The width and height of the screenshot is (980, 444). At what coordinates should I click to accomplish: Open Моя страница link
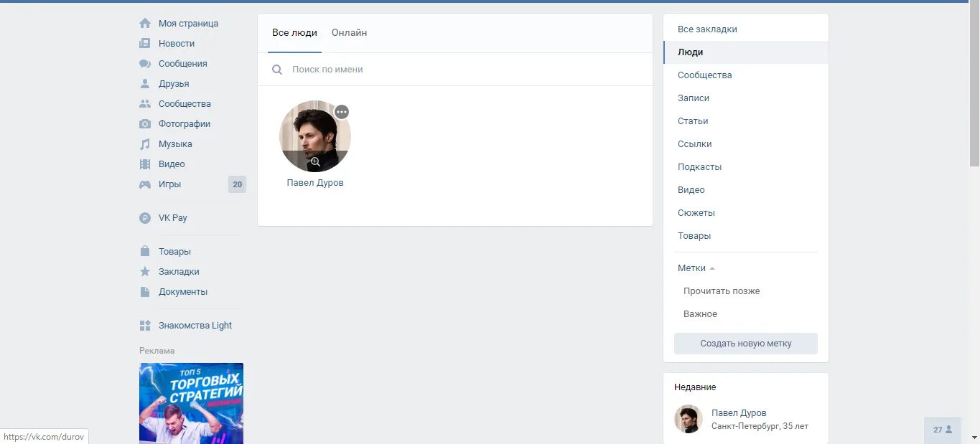(188, 24)
